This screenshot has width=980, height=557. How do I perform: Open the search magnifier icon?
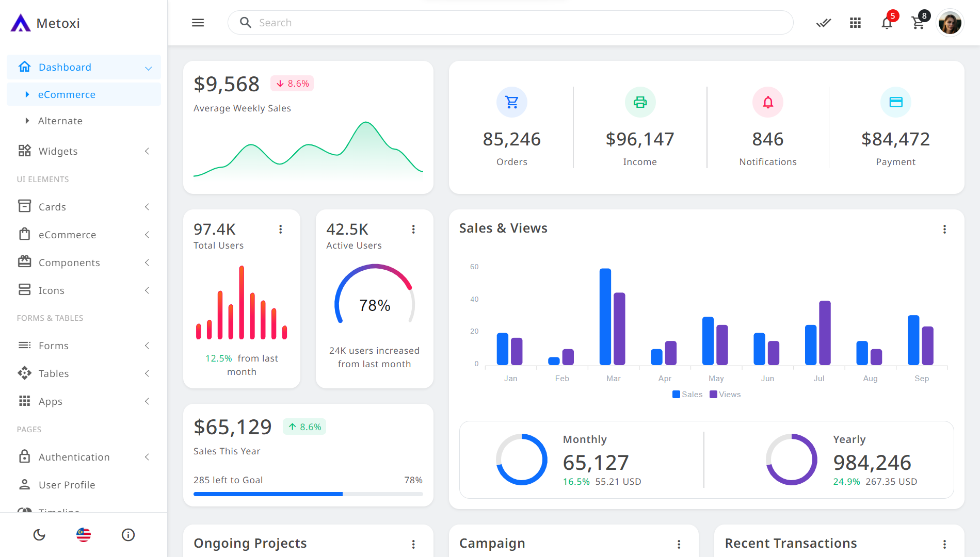245,23
